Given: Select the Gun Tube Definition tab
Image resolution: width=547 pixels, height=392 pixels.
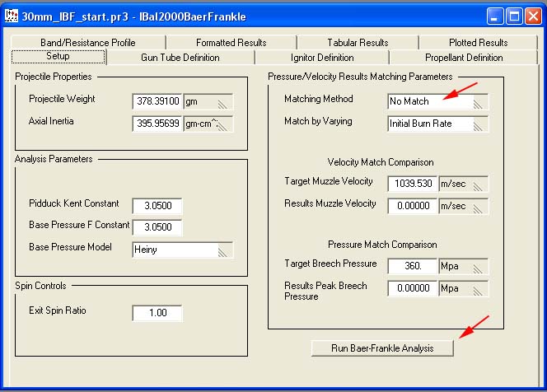Looking at the screenshot, I should click(x=180, y=58).
